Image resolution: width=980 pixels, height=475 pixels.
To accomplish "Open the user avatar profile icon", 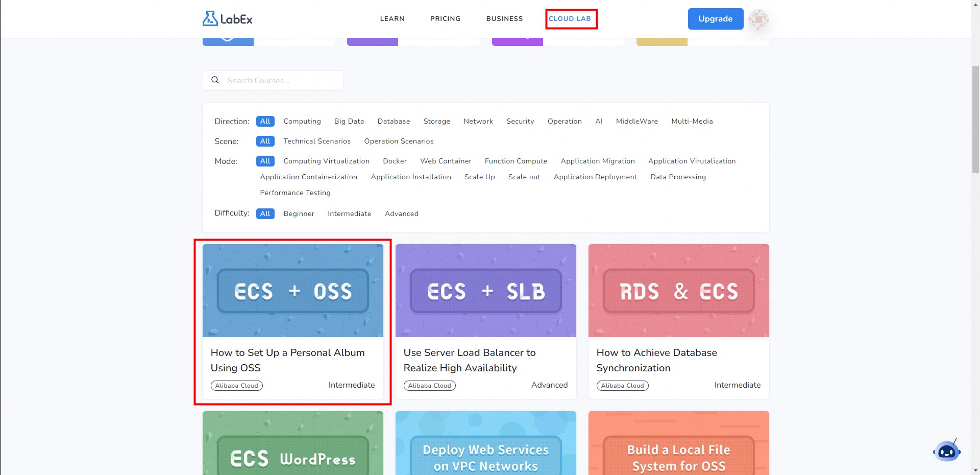I will [758, 19].
